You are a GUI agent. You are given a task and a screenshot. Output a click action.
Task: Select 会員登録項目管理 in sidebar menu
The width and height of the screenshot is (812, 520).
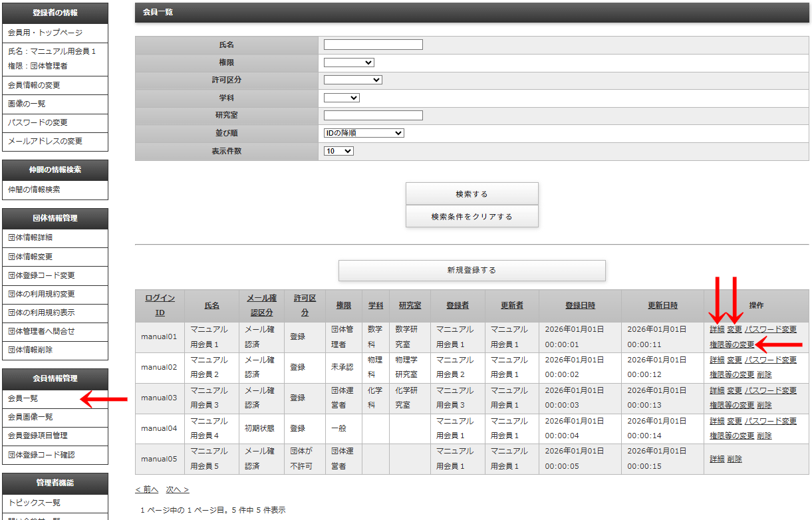coord(37,436)
